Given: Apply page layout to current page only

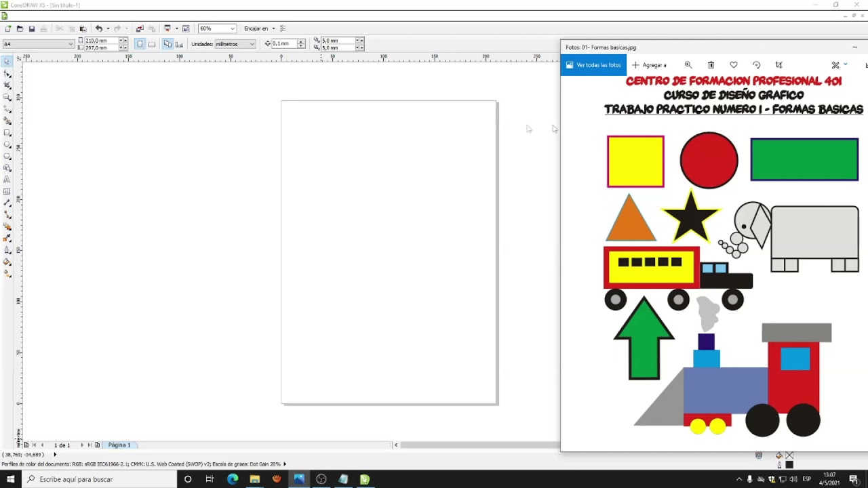Looking at the screenshot, I should [x=179, y=43].
